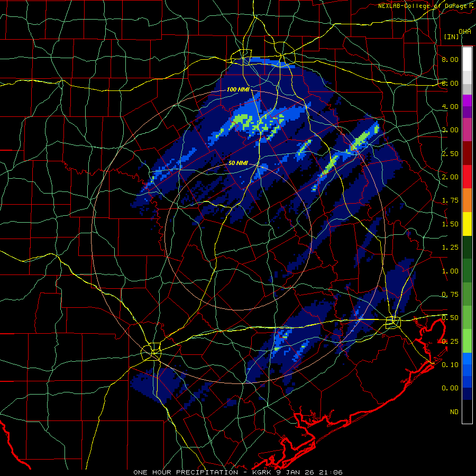Click the '0.25' legend value
The image size is (476, 476).
coord(450,342)
